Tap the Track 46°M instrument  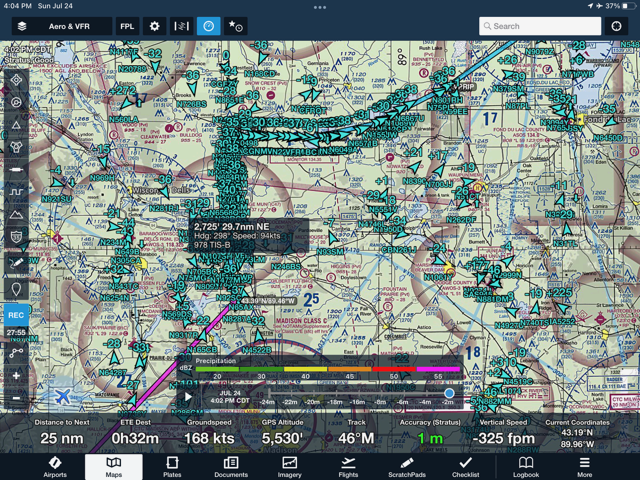coord(356,432)
